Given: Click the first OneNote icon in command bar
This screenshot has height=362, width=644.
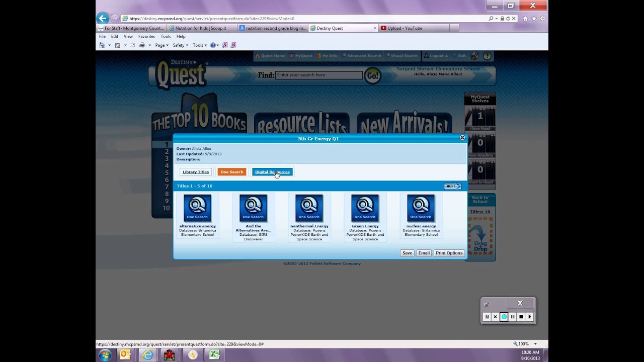Looking at the screenshot, I should pos(225,45).
